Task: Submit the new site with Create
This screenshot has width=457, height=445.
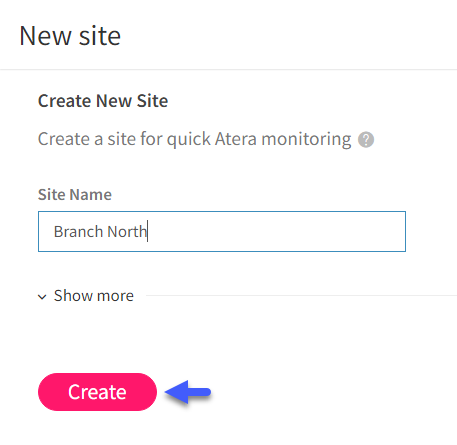Action: (x=97, y=392)
